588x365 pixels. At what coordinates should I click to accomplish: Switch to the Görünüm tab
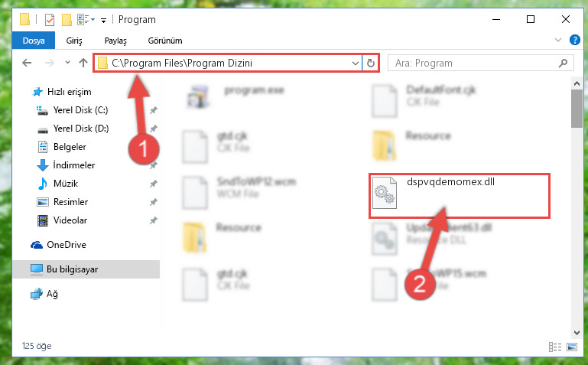coord(165,41)
